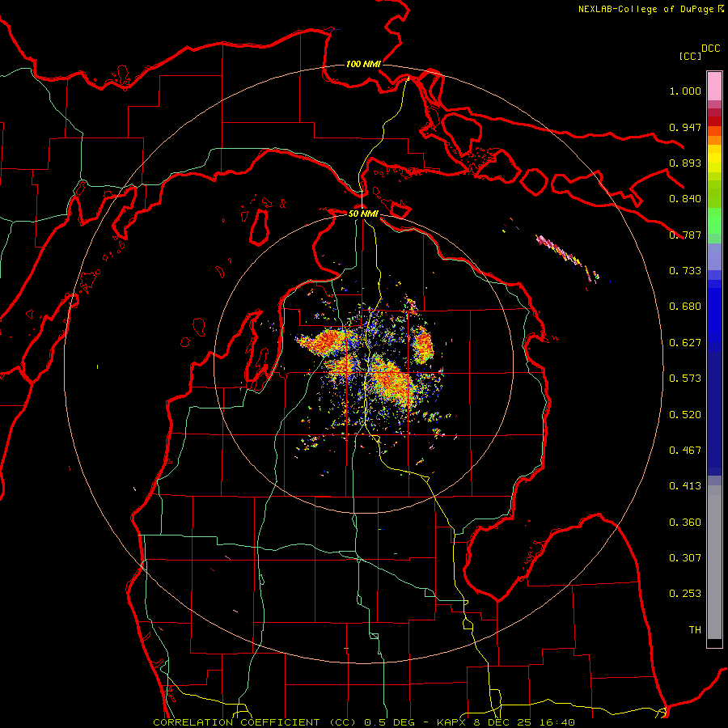Click the 0.787 legend value

tap(685, 235)
